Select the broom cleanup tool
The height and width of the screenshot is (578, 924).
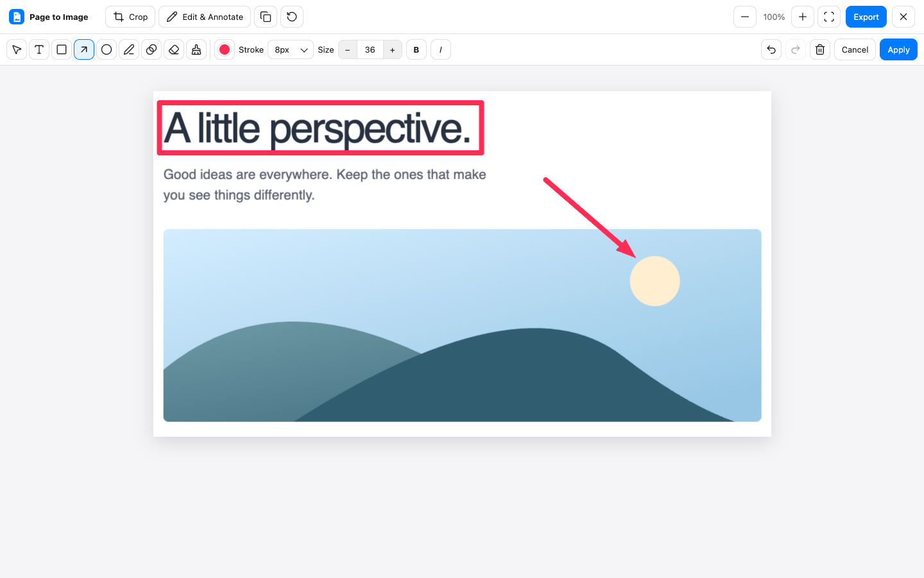tap(196, 49)
